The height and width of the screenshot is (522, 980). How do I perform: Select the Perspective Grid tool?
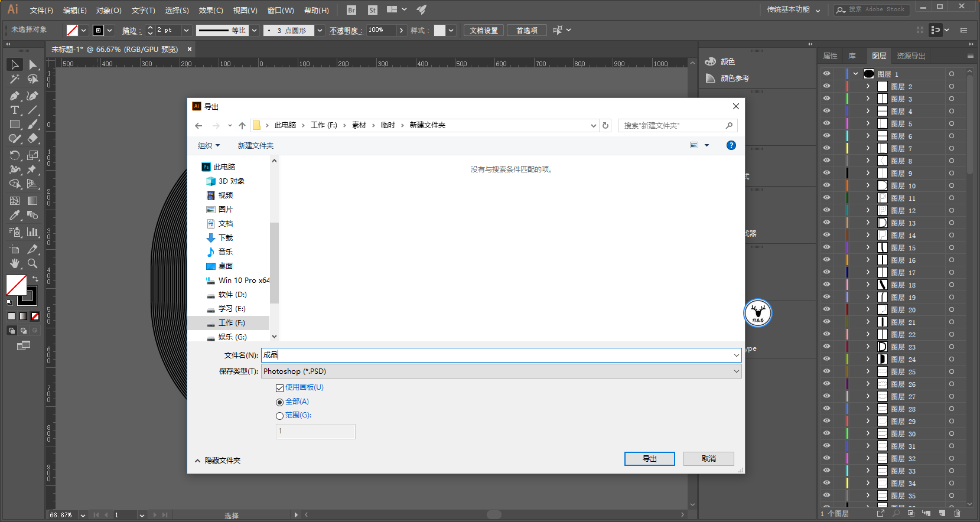[x=33, y=184]
